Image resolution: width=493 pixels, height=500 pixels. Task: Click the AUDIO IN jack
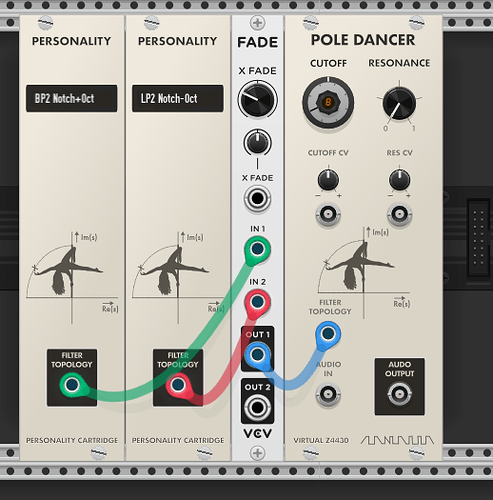coord(328,394)
